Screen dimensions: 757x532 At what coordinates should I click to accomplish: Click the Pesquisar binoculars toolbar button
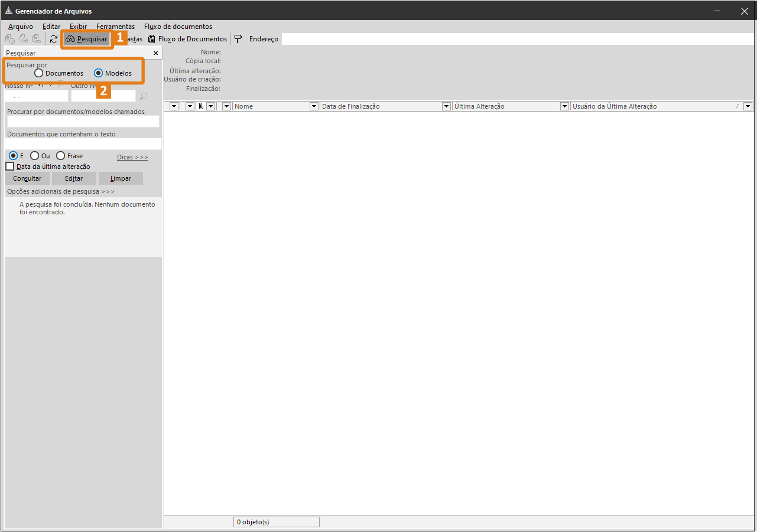pyautogui.click(x=86, y=39)
